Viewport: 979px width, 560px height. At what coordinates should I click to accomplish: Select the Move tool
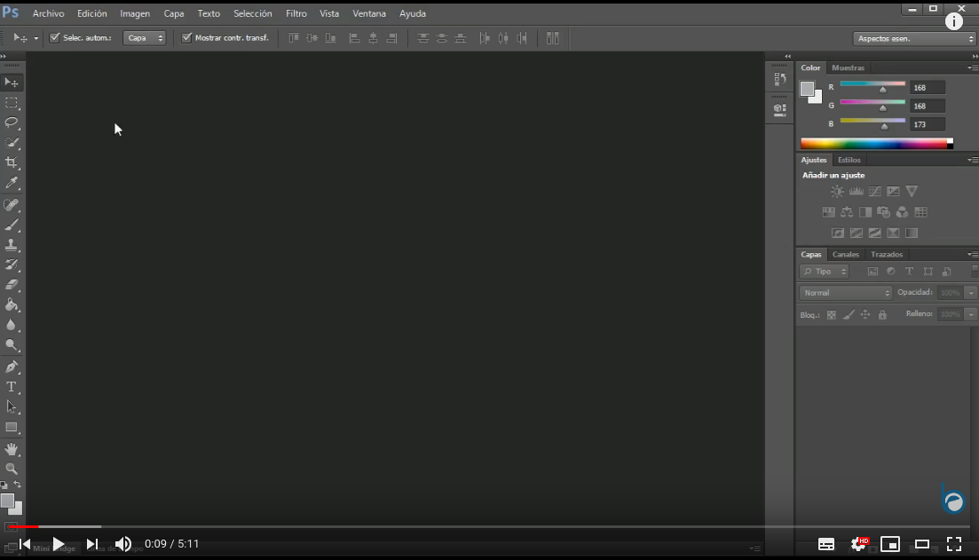pos(12,83)
